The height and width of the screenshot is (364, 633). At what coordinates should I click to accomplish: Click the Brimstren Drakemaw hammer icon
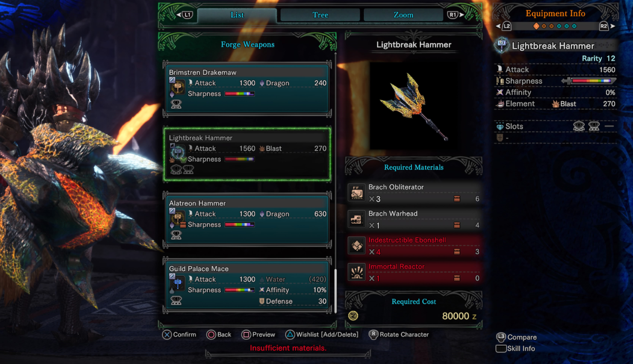(177, 88)
